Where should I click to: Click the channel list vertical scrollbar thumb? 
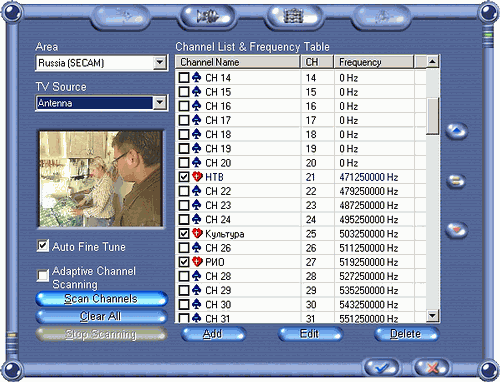tap(433, 116)
